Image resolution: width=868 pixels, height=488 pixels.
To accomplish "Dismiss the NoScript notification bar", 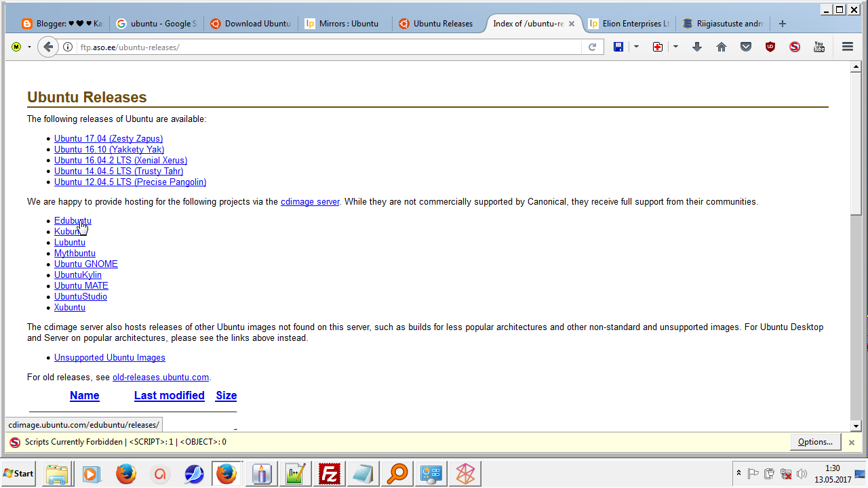I will pyautogui.click(x=852, y=442).
